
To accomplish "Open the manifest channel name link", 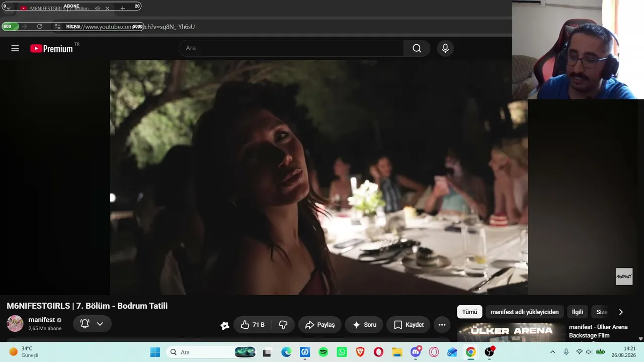I will click(x=42, y=320).
